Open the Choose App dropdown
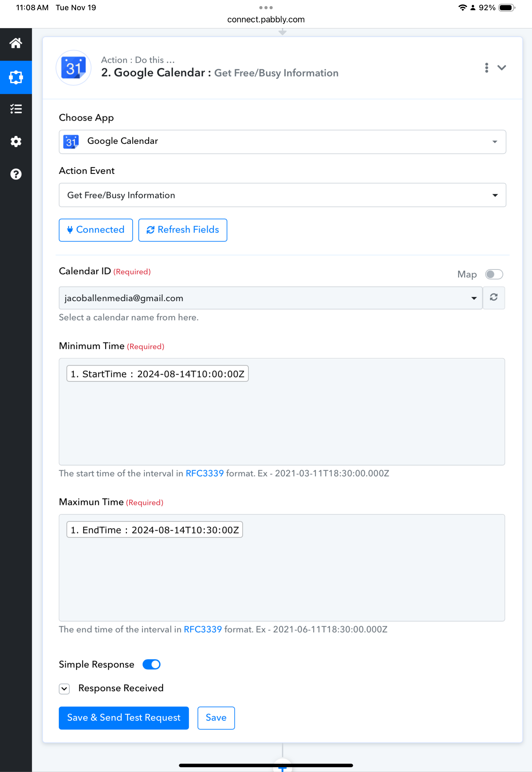532x772 pixels. pyautogui.click(x=282, y=142)
